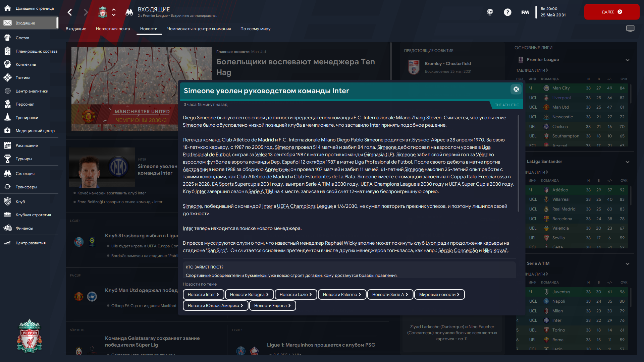
Task: Go forward with the right arrow
Action: coord(86,12)
